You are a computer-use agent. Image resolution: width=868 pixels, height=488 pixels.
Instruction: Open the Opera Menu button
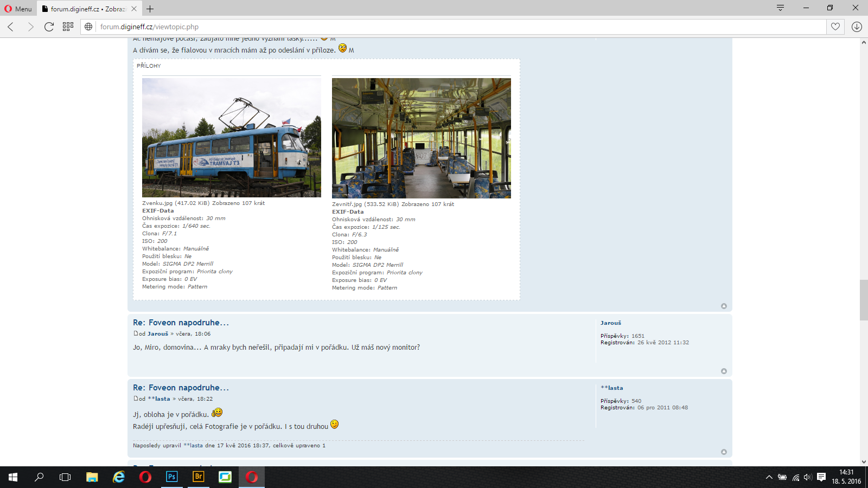[18, 9]
